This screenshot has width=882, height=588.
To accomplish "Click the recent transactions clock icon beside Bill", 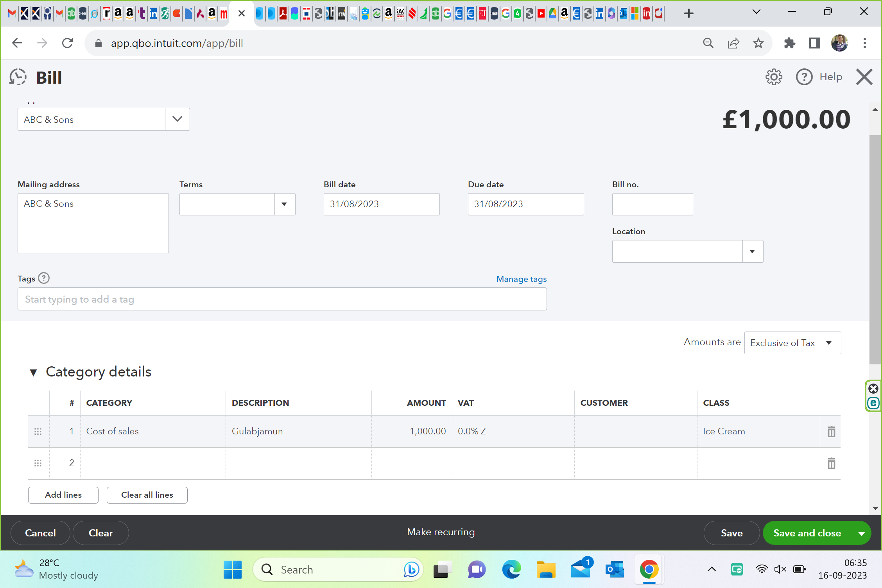I will tap(17, 77).
